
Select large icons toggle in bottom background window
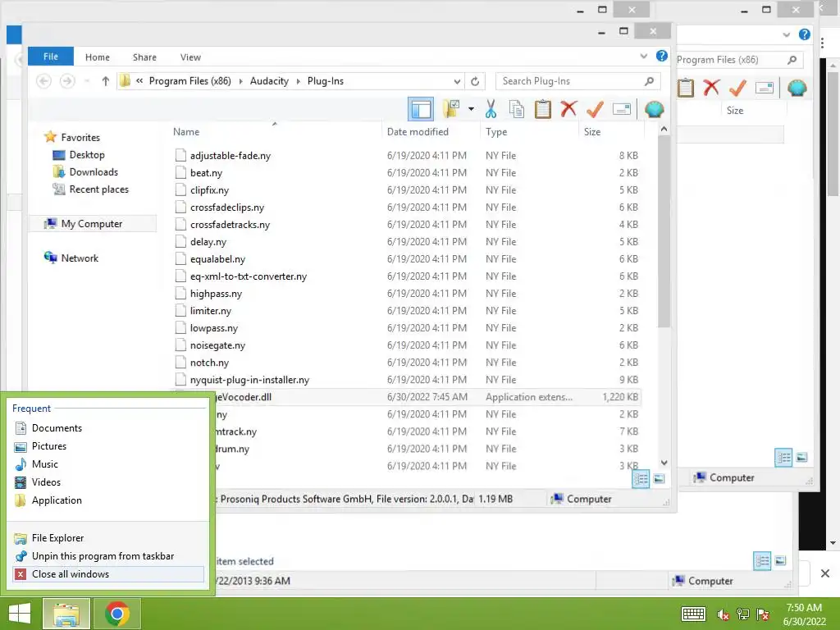[781, 561]
